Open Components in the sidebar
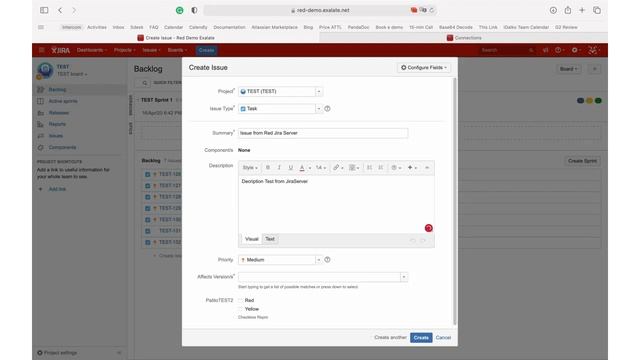This screenshot has height=360, width=640. pos(62,147)
